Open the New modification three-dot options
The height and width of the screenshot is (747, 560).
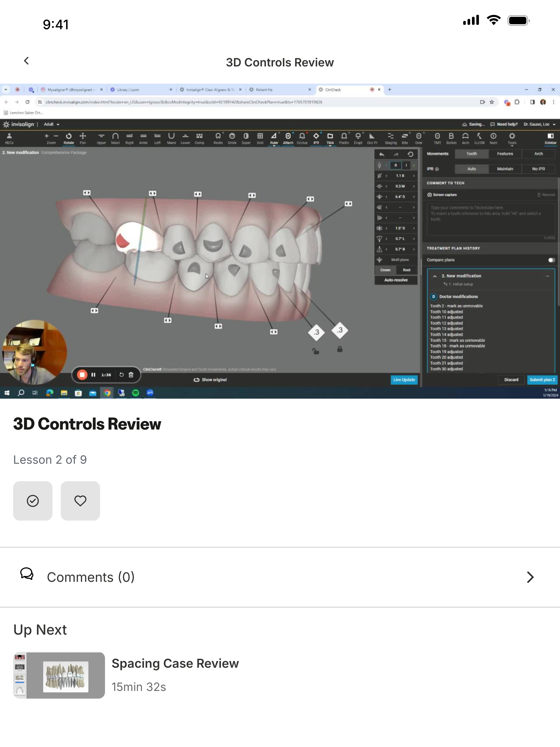(x=547, y=276)
